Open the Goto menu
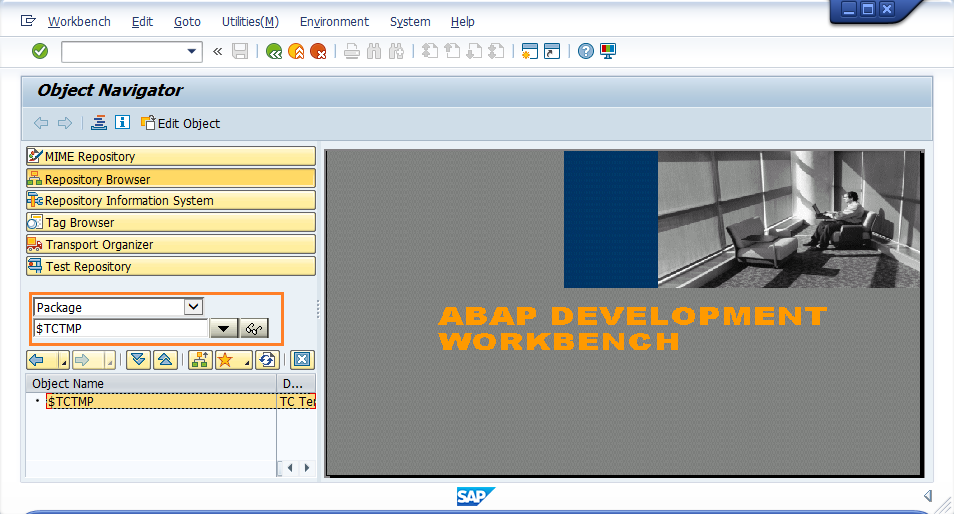 point(187,22)
